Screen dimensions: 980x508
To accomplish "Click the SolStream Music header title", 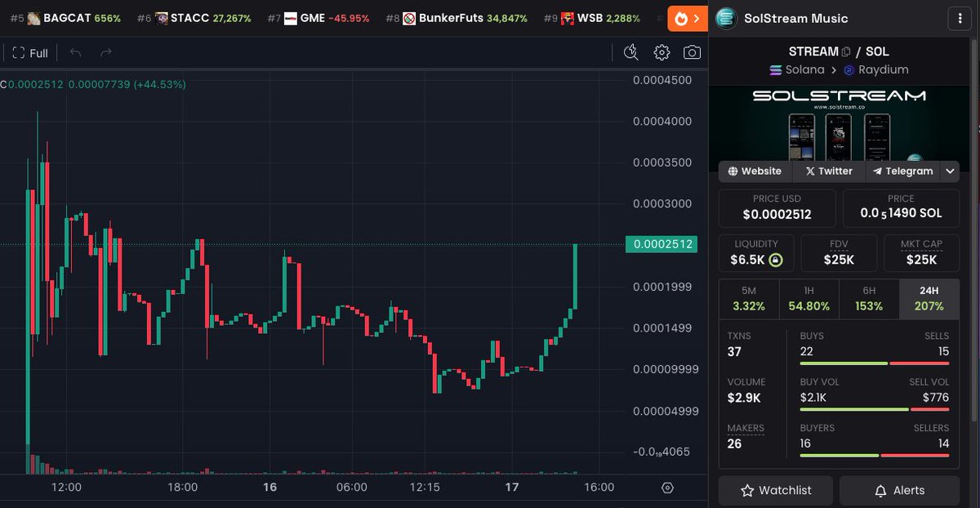I will click(x=796, y=18).
